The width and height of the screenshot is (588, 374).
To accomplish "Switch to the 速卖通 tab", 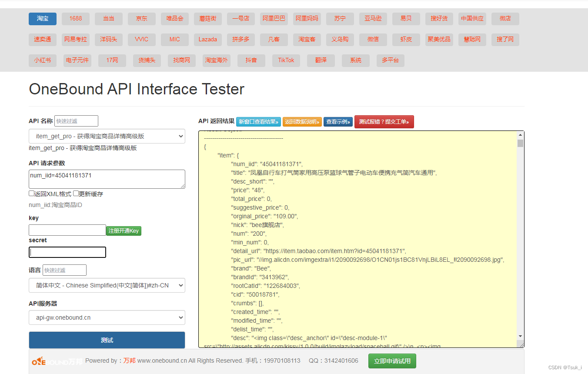I will click(x=43, y=40).
